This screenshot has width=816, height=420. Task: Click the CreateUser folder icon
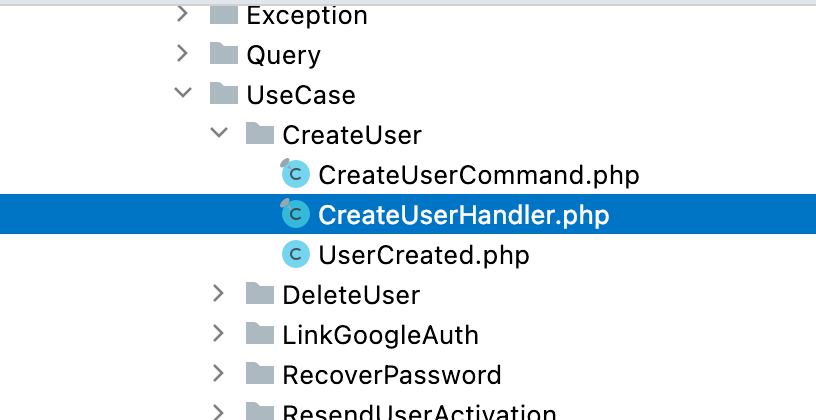(260, 134)
